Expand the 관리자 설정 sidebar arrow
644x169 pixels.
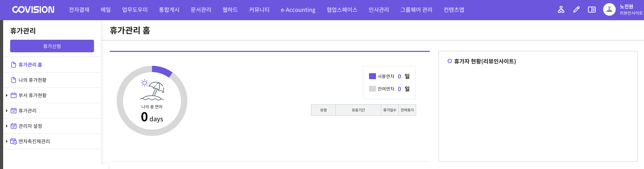pos(7,126)
